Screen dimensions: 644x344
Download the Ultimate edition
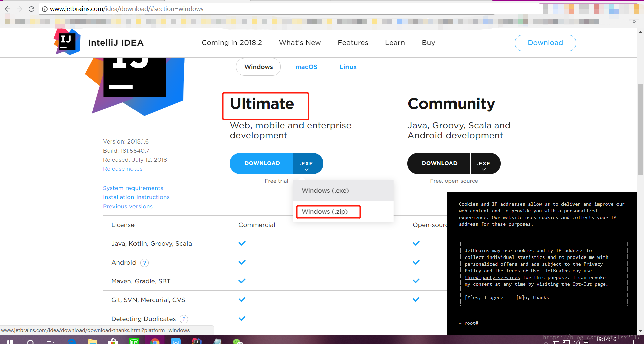262,164
